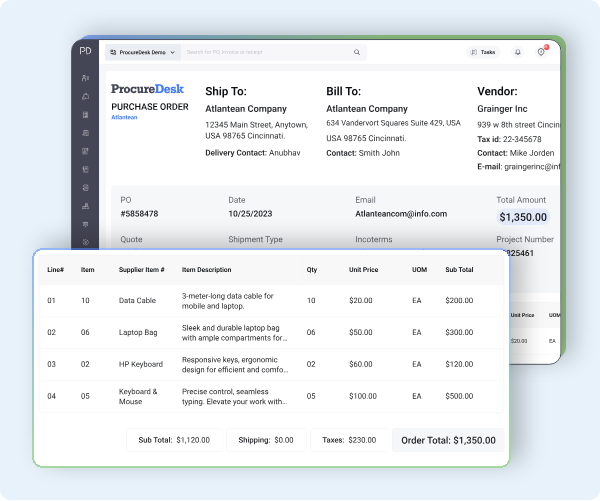
Task: Click the 'Sub Total: $1,120.00' summary box
Action: point(174,440)
